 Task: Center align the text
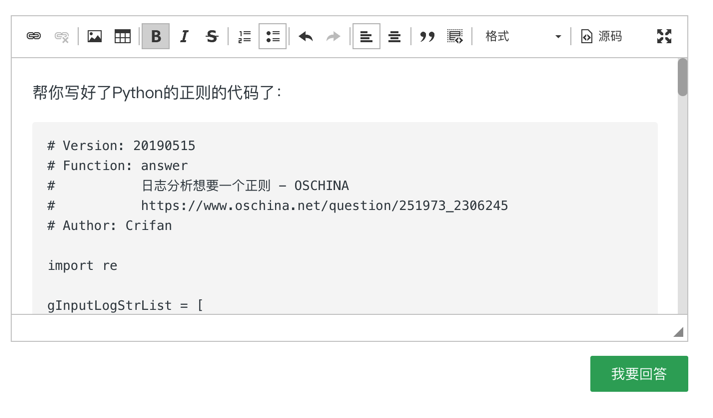[395, 37]
